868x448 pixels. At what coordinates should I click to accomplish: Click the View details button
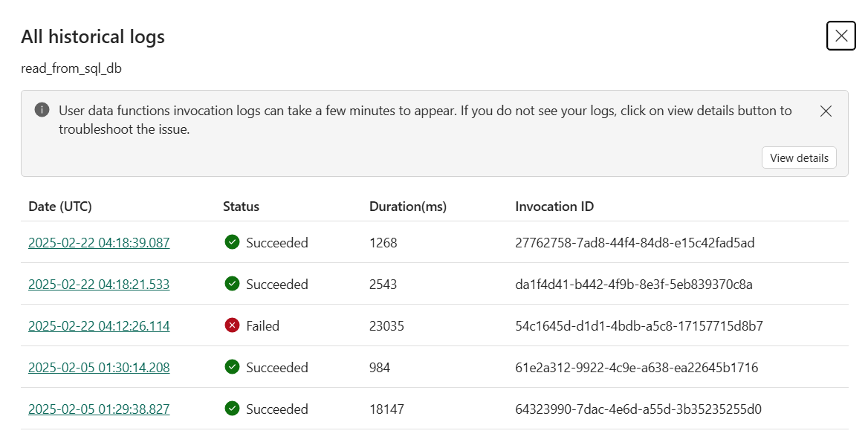coord(799,158)
